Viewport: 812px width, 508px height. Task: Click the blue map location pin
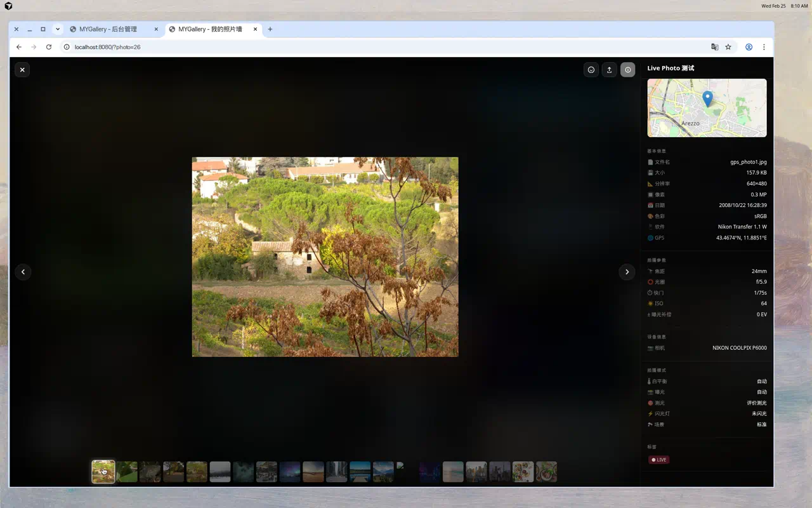tap(707, 99)
